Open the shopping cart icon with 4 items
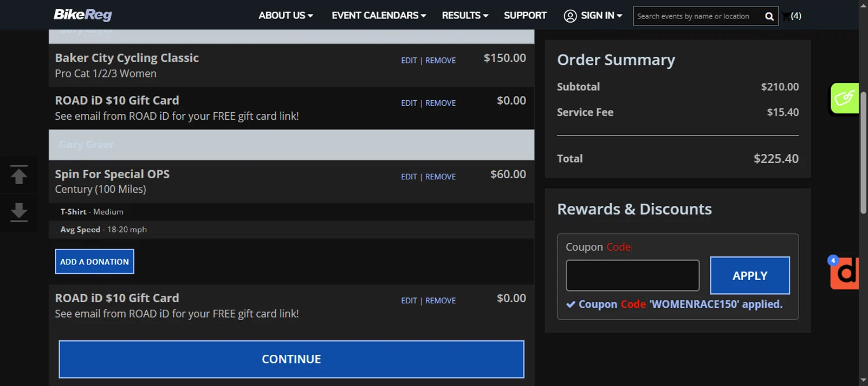The height and width of the screenshot is (386, 868). [791, 16]
